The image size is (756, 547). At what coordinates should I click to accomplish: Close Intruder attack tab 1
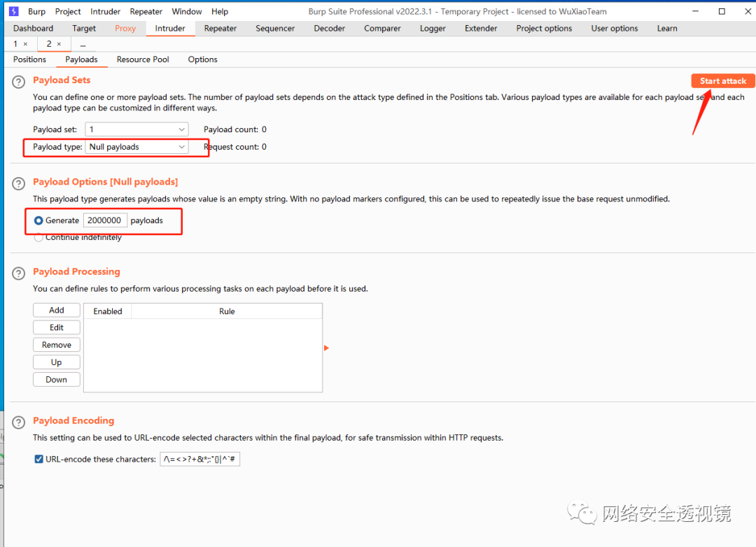point(26,44)
